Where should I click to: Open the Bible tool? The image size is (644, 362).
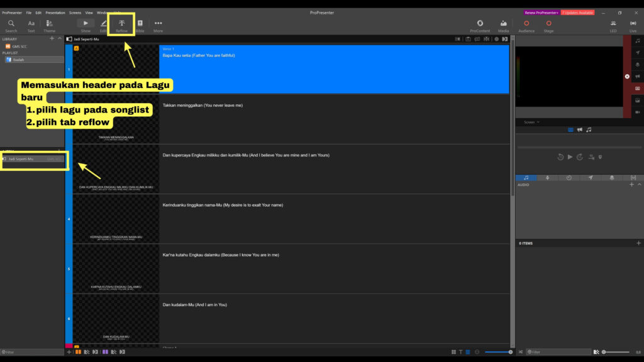tap(140, 26)
